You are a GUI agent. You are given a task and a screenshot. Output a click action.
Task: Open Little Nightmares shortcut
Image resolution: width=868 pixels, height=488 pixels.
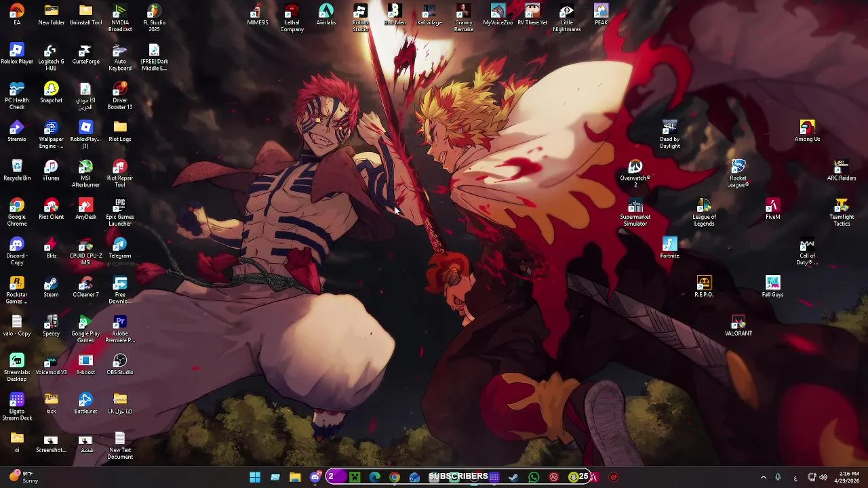(566, 18)
